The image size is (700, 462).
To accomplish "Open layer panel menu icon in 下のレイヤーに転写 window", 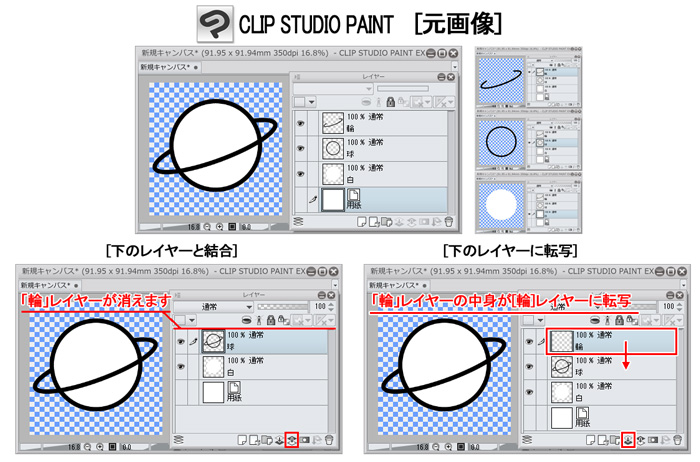I will pyautogui.click(x=527, y=440).
